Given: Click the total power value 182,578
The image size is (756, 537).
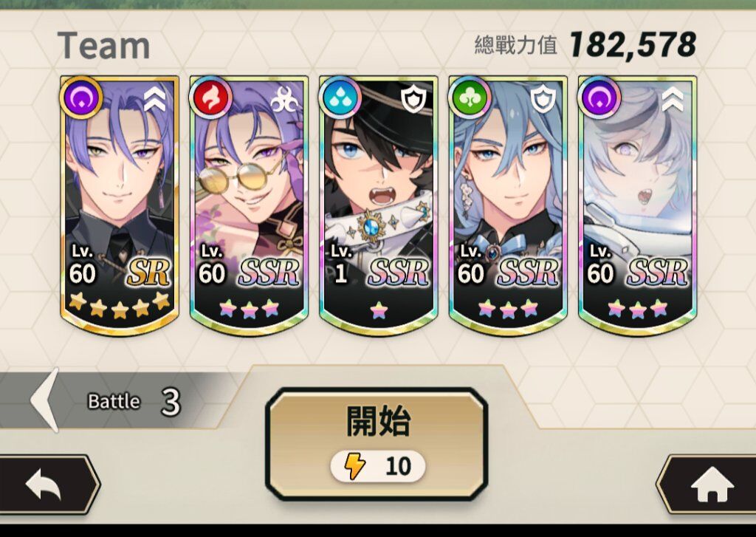Looking at the screenshot, I should coord(633,45).
